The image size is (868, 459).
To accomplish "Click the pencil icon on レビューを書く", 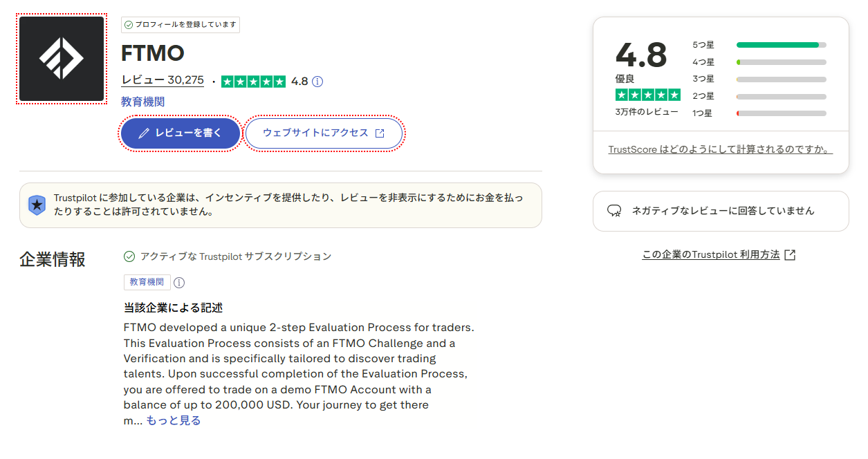I will tap(144, 133).
